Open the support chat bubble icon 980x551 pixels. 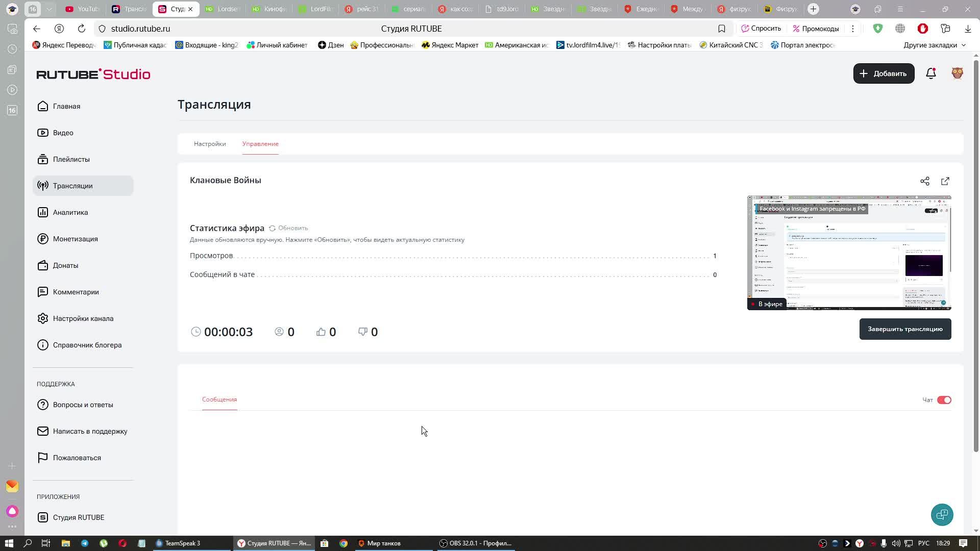coord(942,514)
